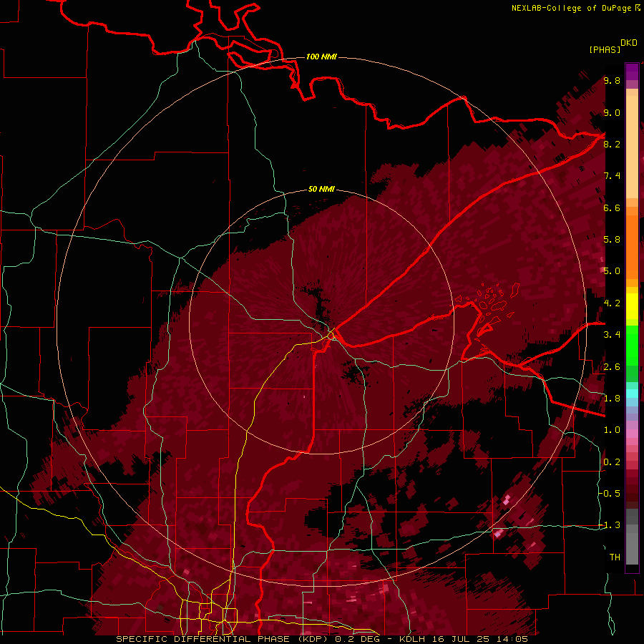644x644 pixels.
Task: Click the 0.2 value on the color scale
Action: 612,462
